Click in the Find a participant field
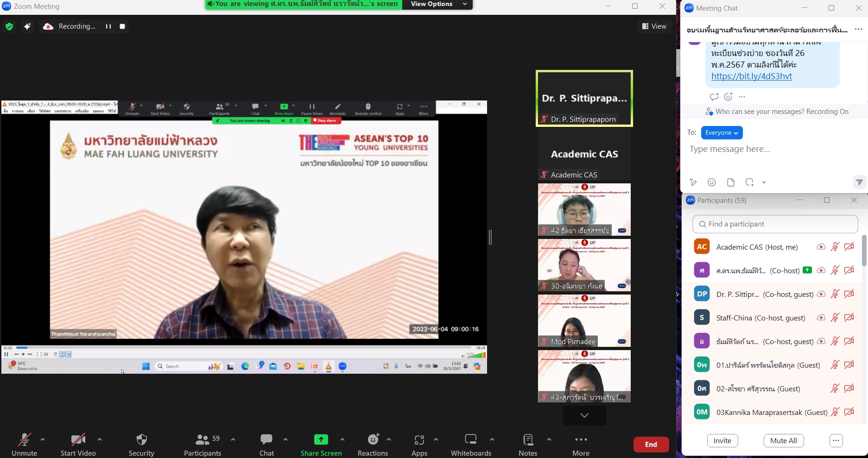Image resolution: width=868 pixels, height=458 pixels. (x=775, y=224)
